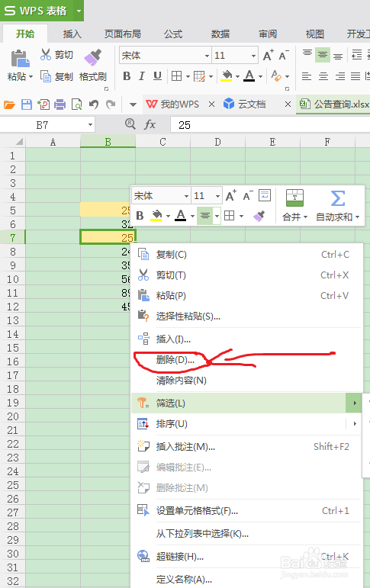Choose 插入(I) in context menu
The image size is (370, 588).
(247, 339)
